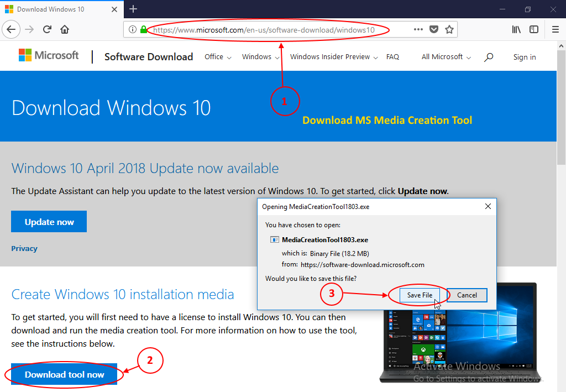Click Cancel in the download dialog
The image size is (566, 392).
coord(467,295)
